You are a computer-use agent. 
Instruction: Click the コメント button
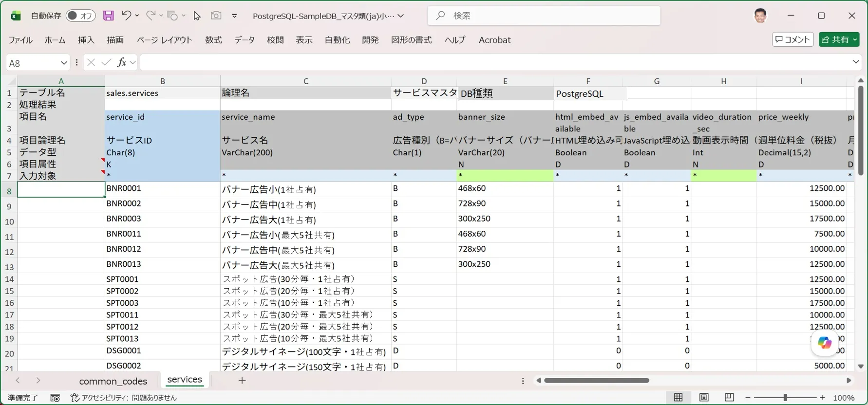pyautogui.click(x=793, y=39)
